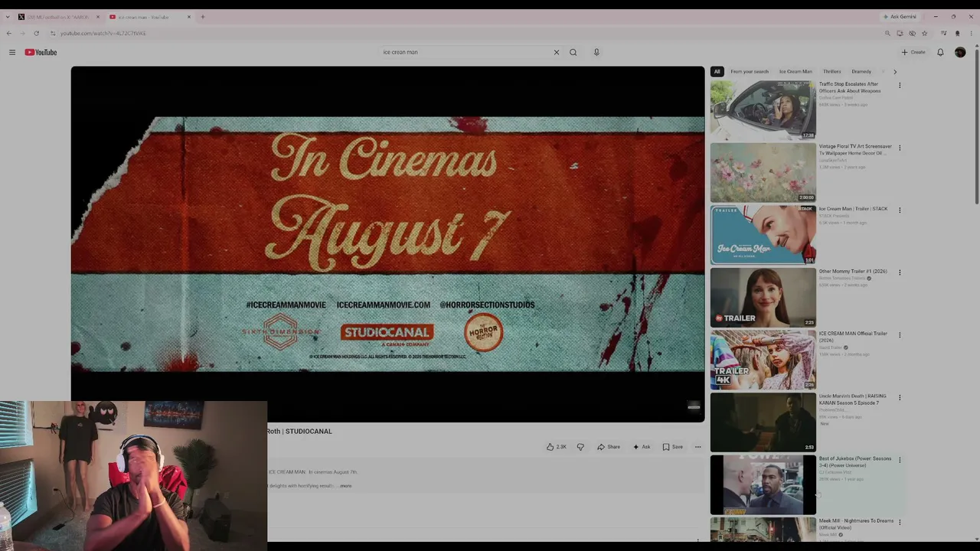Open options for Meek Mill Nightmares video
This screenshot has height=551, width=980.
(900, 523)
